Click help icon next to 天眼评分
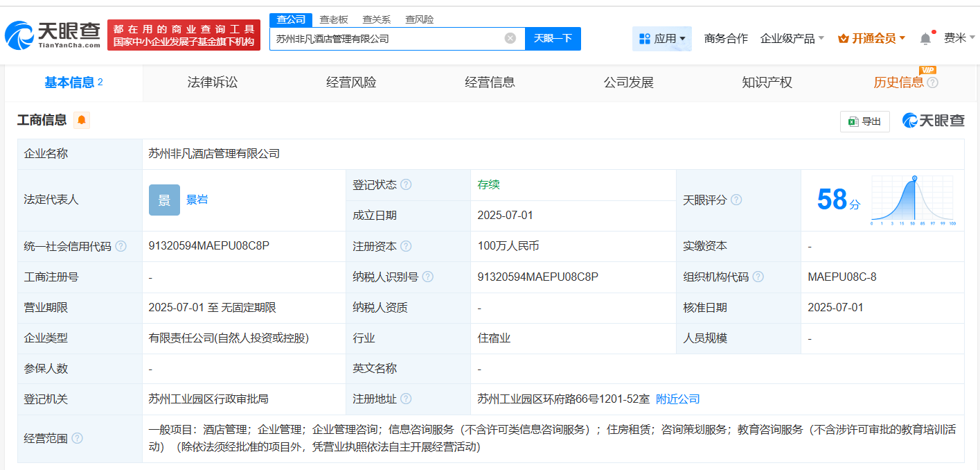 click(736, 200)
